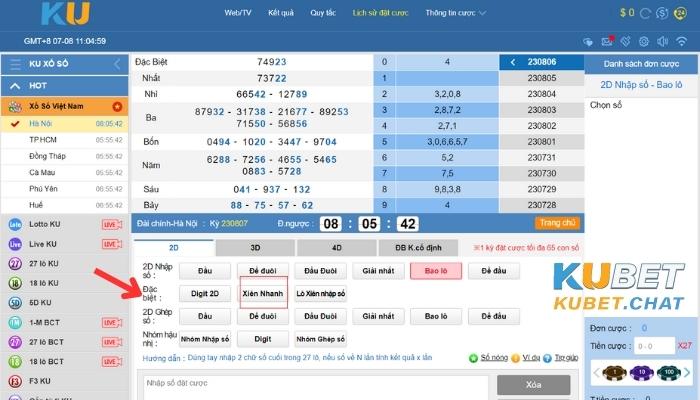Collapse the KU XỔ SỐ sidebar chevron
Image resolution: width=700 pixels, height=400 pixels.
coord(117,64)
